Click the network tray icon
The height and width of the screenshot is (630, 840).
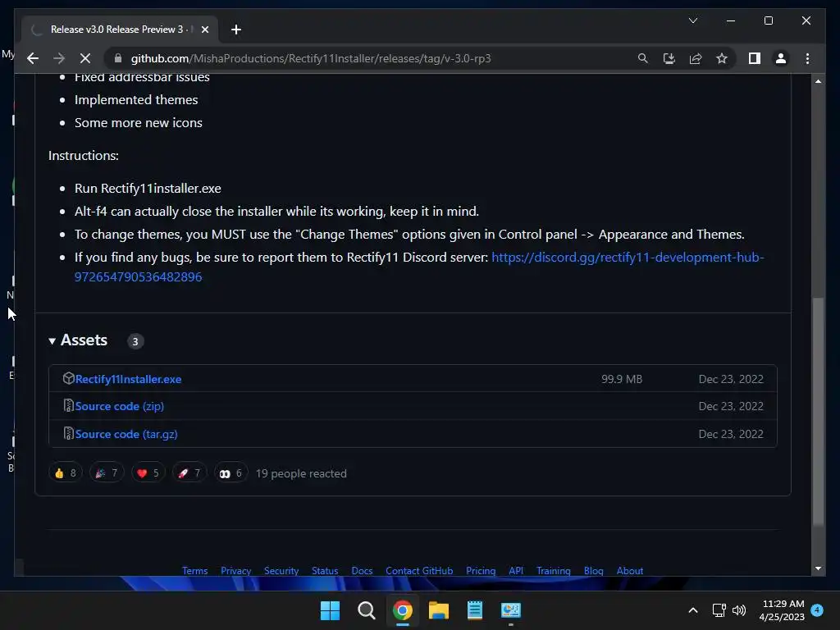(x=719, y=610)
